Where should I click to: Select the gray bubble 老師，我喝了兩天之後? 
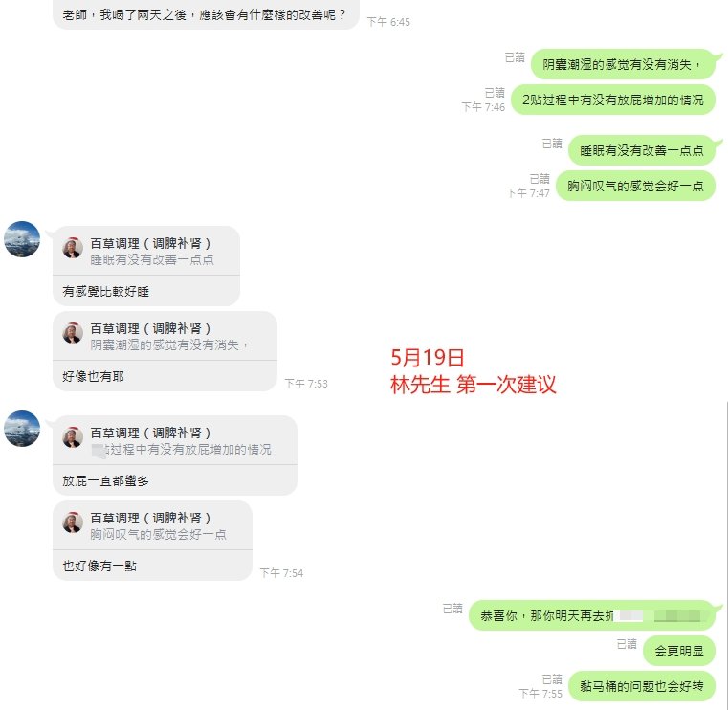pyautogui.click(x=206, y=15)
